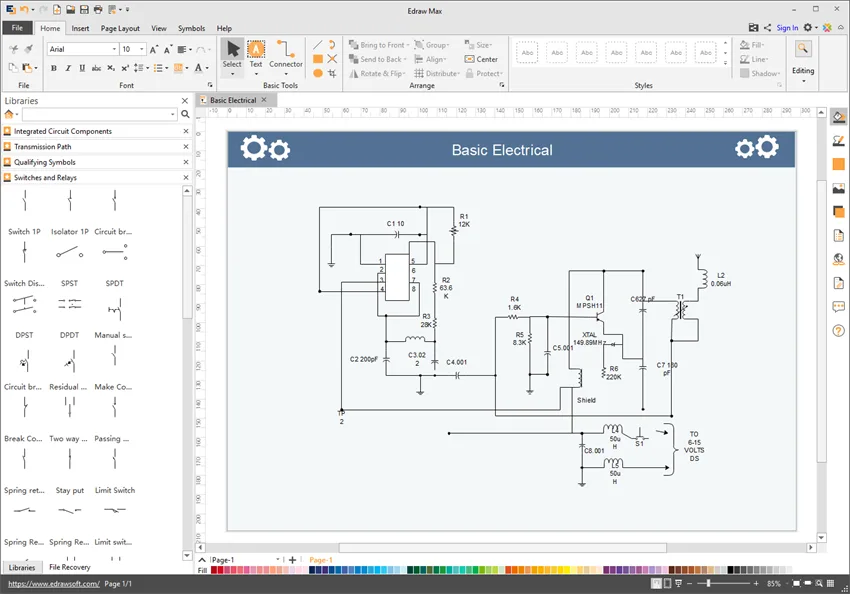Image resolution: width=850 pixels, height=594 pixels.
Task: Click the Save icon in quick access toolbar
Action: click(84, 9)
